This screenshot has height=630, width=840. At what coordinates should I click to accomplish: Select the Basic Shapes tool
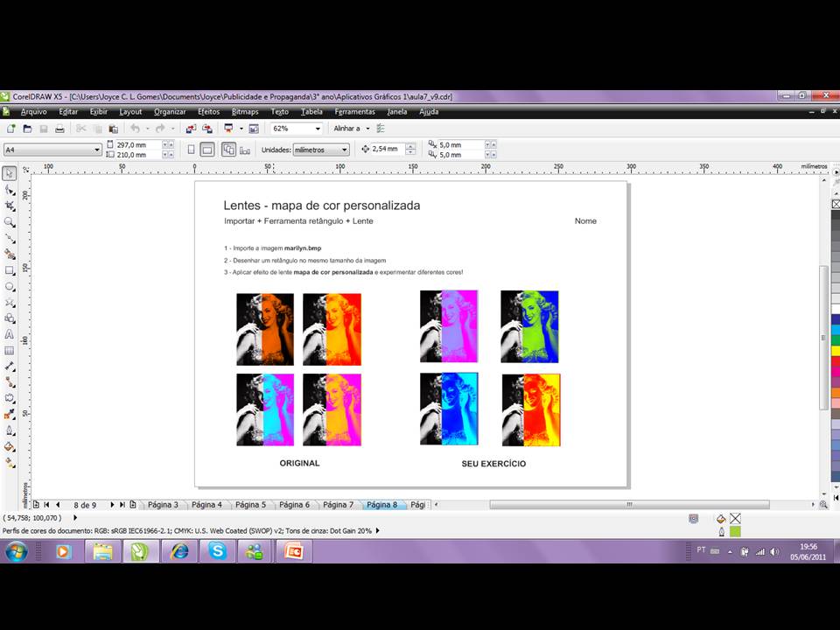pos(10,318)
